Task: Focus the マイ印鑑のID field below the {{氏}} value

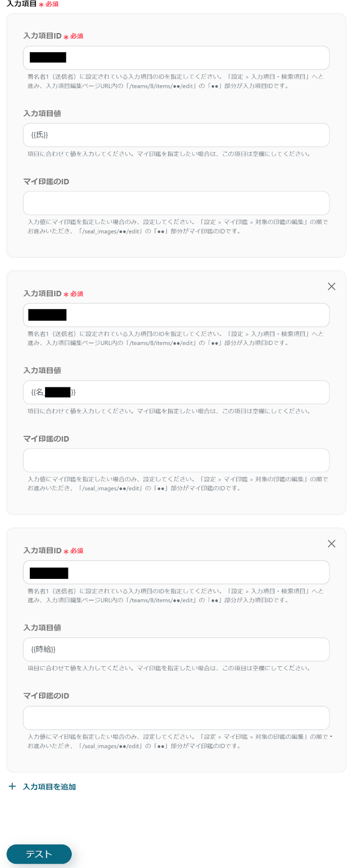Action: pyautogui.click(x=176, y=203)
